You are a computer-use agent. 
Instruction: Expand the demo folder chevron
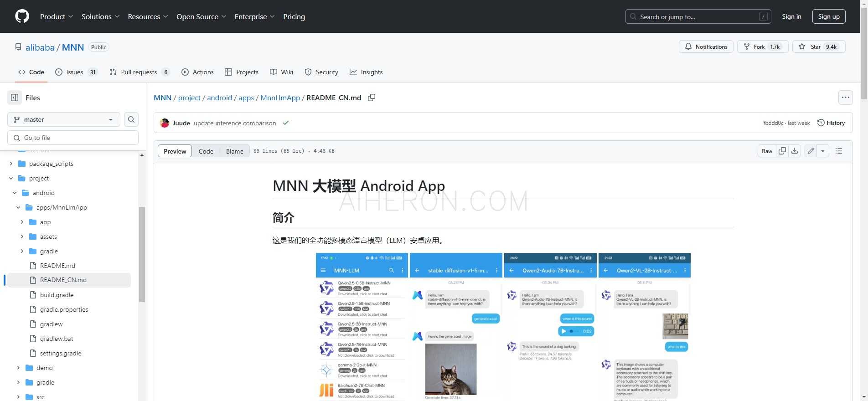point(18,368)
